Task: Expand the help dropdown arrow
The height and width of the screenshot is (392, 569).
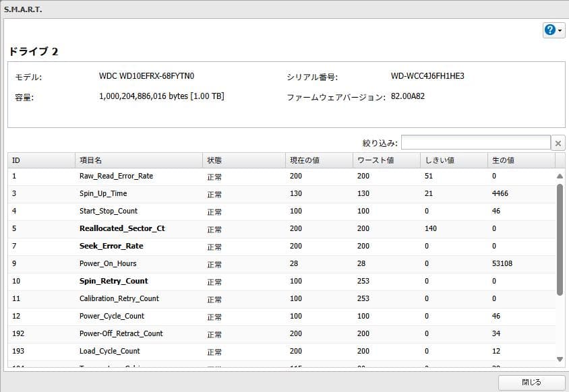Action: point(561,32)
